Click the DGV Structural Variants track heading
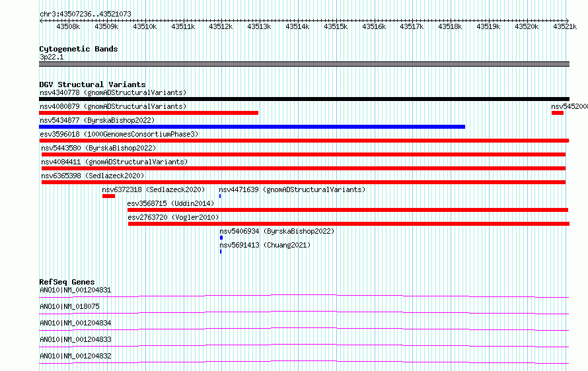Image resolution: width=588 pixels, height=371 pixels. pyautogui.click(x=92, y=84)
